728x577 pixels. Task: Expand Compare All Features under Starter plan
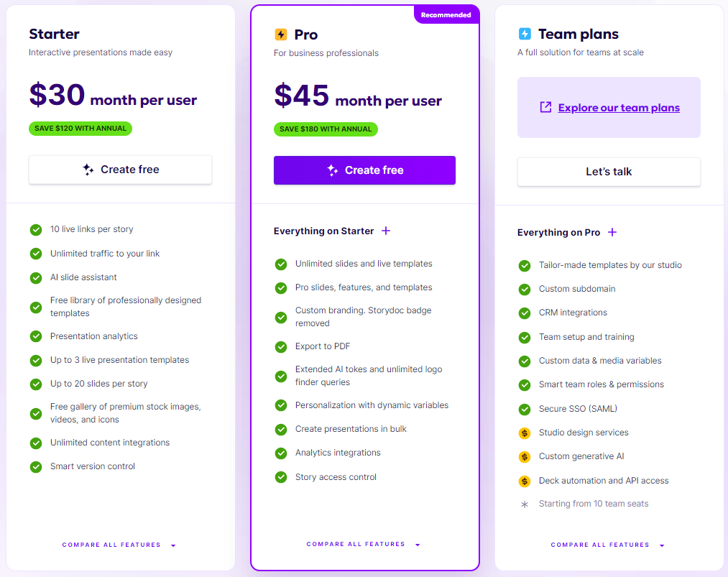pyautogui.click(x=119, y=545)
